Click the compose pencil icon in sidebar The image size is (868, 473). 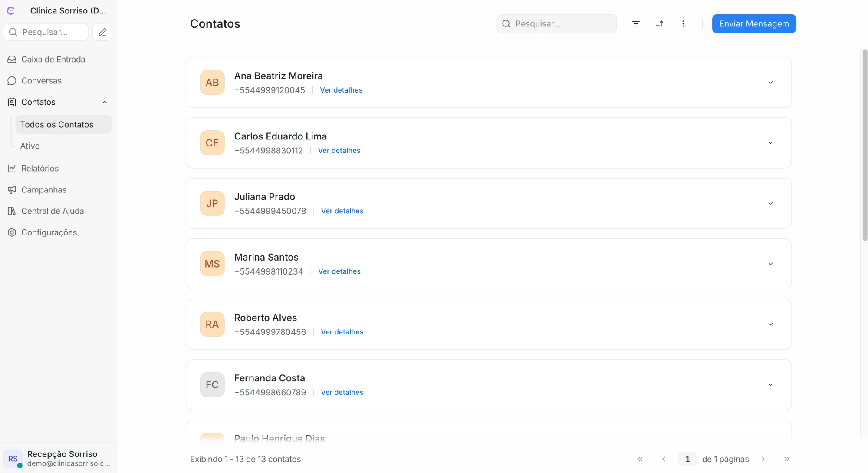coord(102,32)
